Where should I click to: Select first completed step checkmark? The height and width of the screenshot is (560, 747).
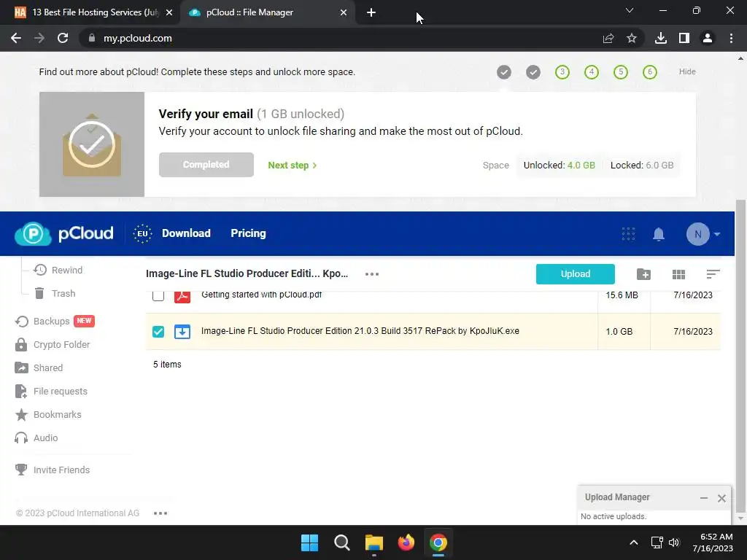(504, 72)
